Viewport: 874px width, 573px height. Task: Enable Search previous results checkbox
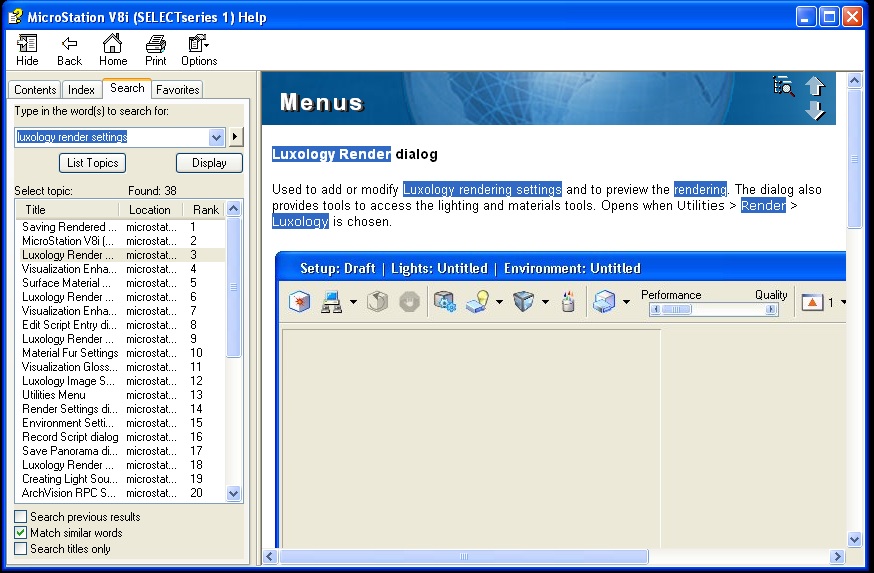tap(21, 517)
